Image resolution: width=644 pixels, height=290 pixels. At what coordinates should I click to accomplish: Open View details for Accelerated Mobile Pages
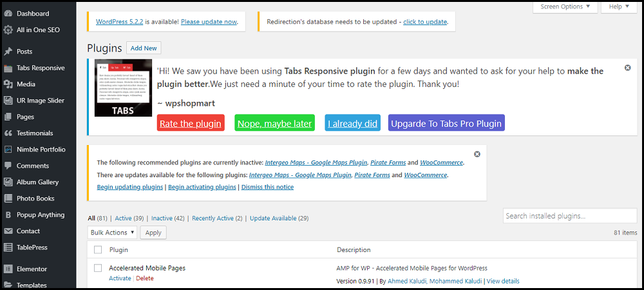pyautogui.click(x=503, y=282)
